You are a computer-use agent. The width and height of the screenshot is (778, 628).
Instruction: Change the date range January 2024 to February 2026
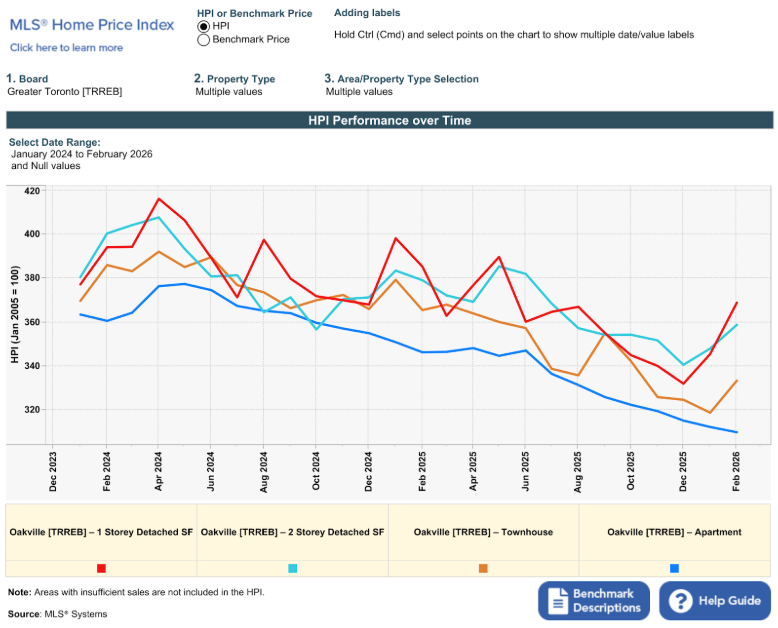(x=82, y=155)
